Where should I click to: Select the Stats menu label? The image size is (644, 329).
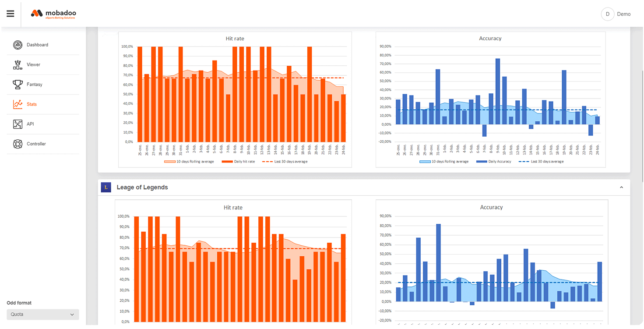[x=32, y=104]
